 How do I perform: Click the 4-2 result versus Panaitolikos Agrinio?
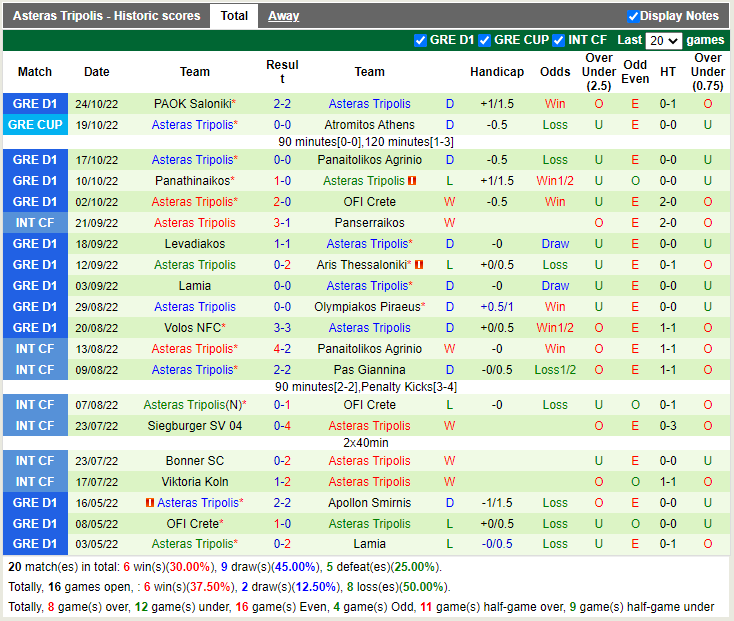(282, 349)
